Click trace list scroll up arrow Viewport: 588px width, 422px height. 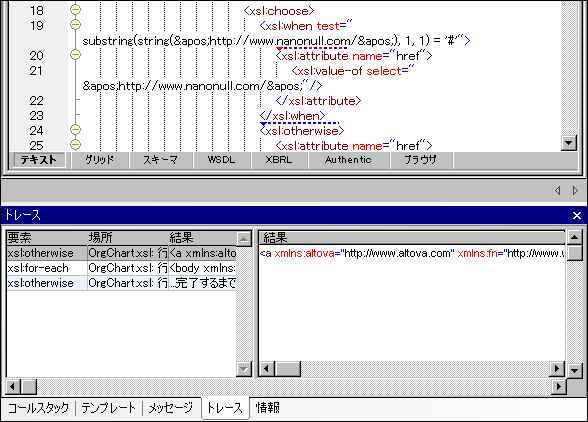pos(244,238)
